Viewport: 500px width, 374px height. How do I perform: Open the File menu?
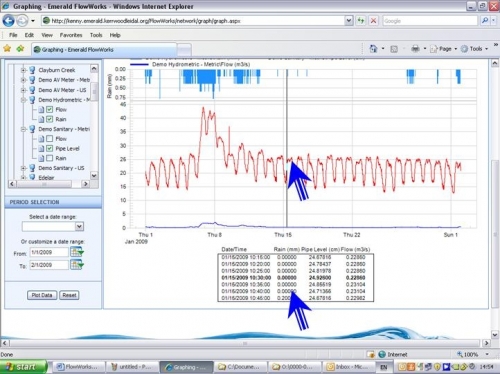point(13,35)
